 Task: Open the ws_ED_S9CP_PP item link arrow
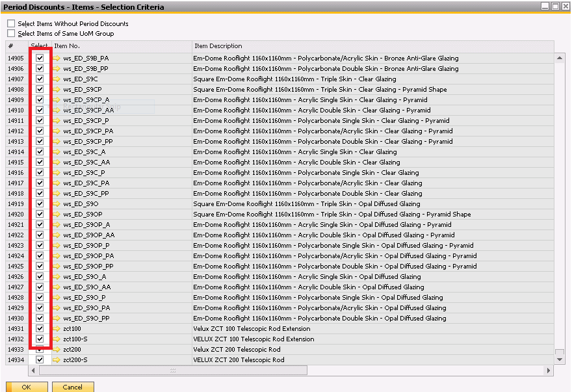tap(57, 141)
